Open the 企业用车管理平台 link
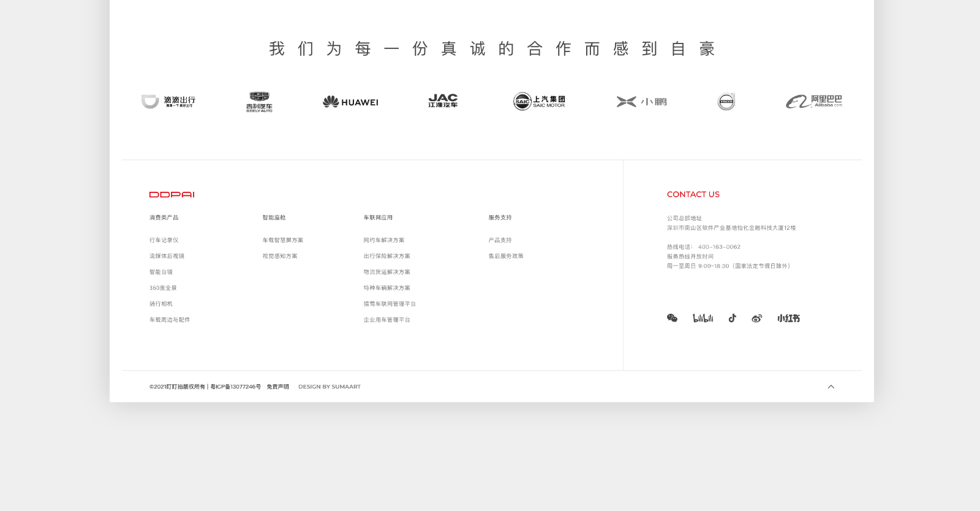The height and width of the screenshot is (511, 980). pyautogui.click(x=387, y=320)
